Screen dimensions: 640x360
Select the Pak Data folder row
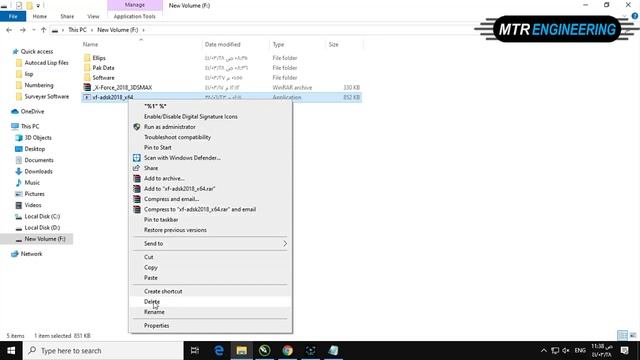coord(221,68)
